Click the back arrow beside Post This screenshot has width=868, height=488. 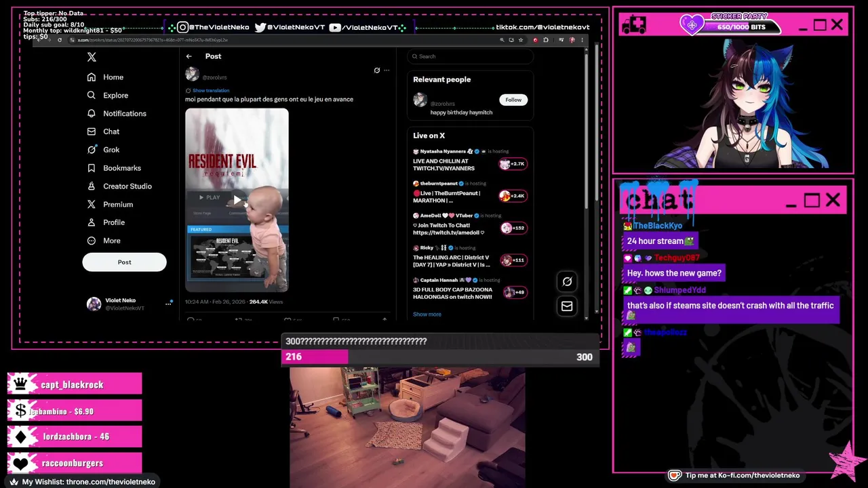189,56
